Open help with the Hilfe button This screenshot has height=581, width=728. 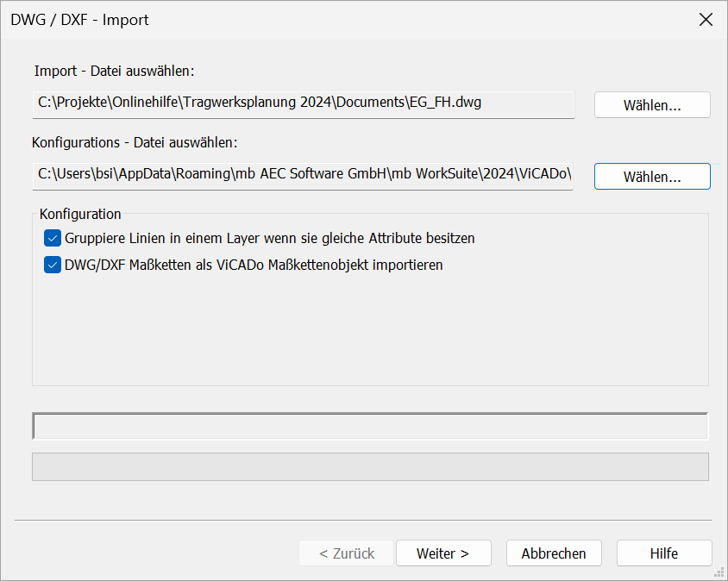(x=664, y=553)
